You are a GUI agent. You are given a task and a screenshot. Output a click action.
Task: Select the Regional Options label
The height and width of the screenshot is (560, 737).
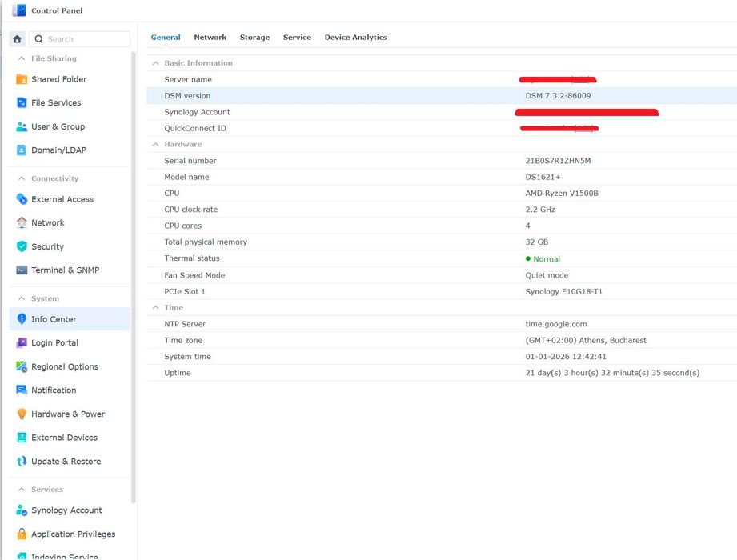click(65, 366)
